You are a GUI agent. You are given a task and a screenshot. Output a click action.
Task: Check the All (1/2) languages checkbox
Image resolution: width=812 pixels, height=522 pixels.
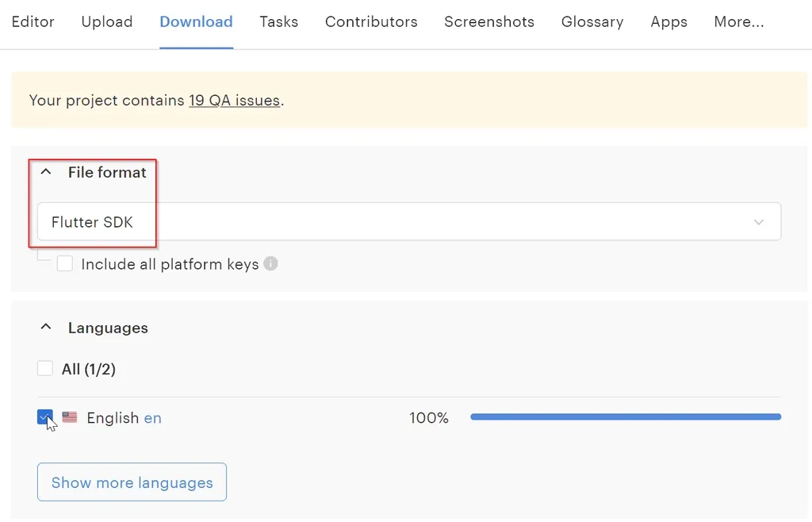pos(45,368)
